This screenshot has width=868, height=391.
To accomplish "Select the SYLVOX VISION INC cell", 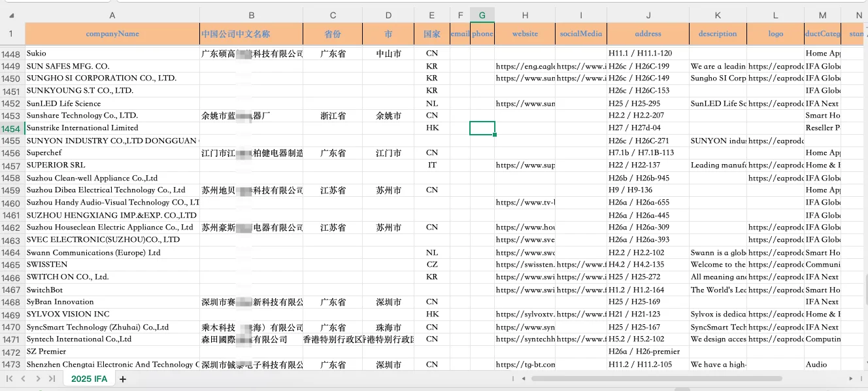I will point(112,314).
